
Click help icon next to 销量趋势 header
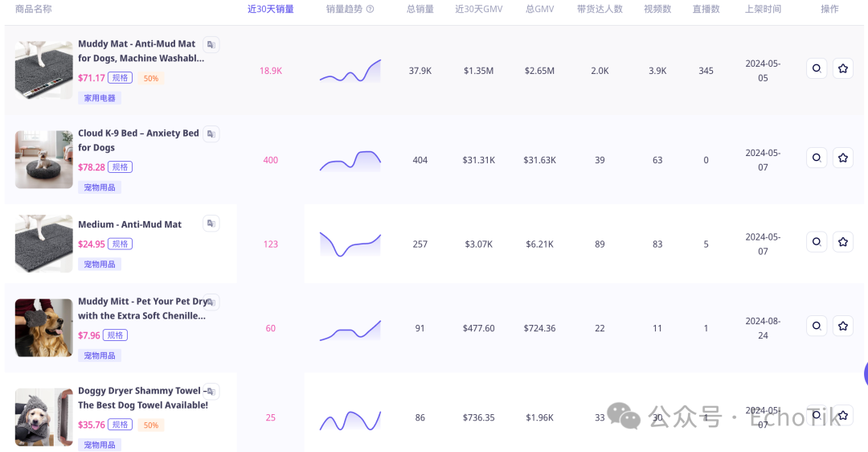[x=370, y=10]
